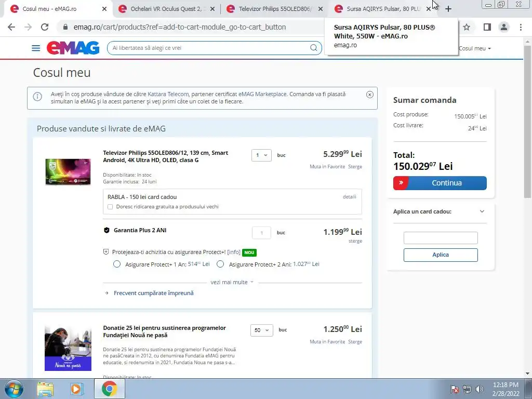The image size is (532, 399).
Task: Switch to the Ochelari VR Oculus Quest tab
Action: pyautogui.click(x=166, y=9)
